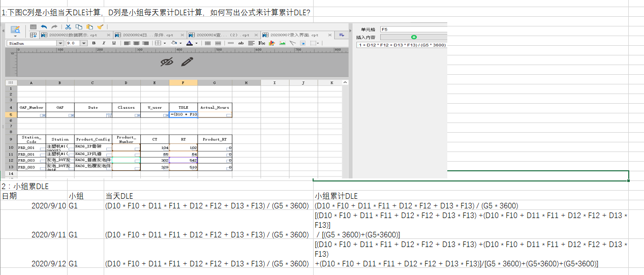Toggle the crossed-eye visibility icon

tap(167, 62)
